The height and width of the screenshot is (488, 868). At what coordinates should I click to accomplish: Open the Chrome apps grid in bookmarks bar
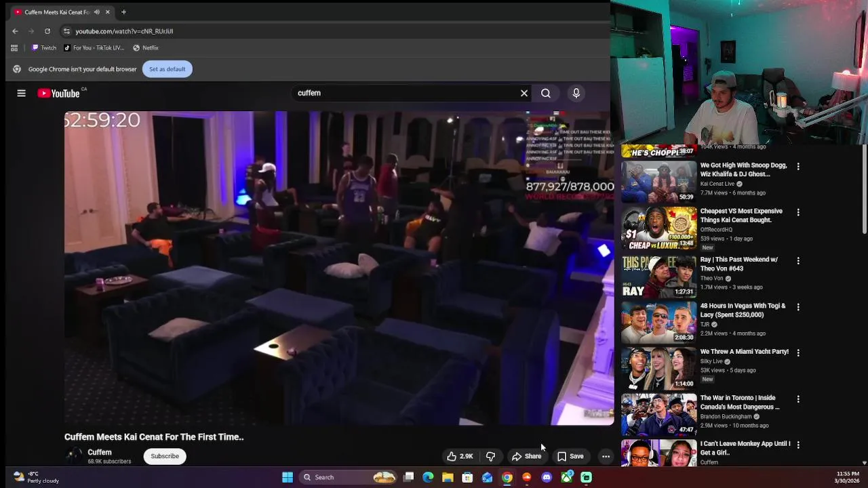(x=14, y=48)
